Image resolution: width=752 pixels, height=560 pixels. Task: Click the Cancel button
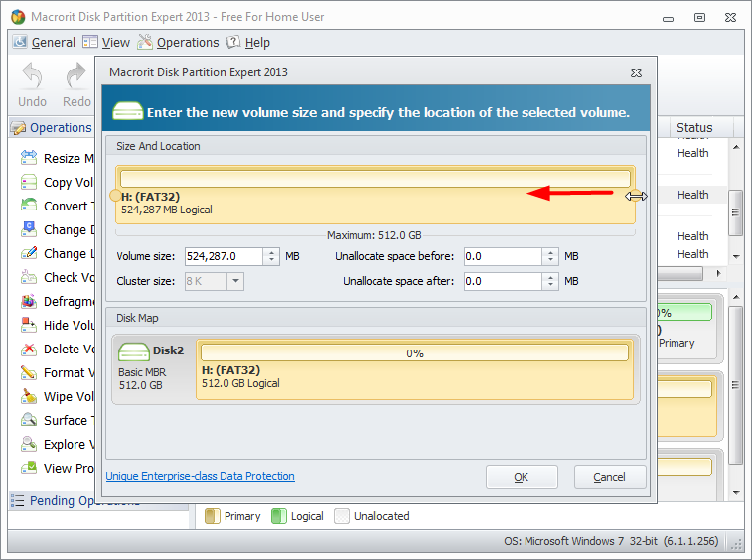click(x=610, y=477)
